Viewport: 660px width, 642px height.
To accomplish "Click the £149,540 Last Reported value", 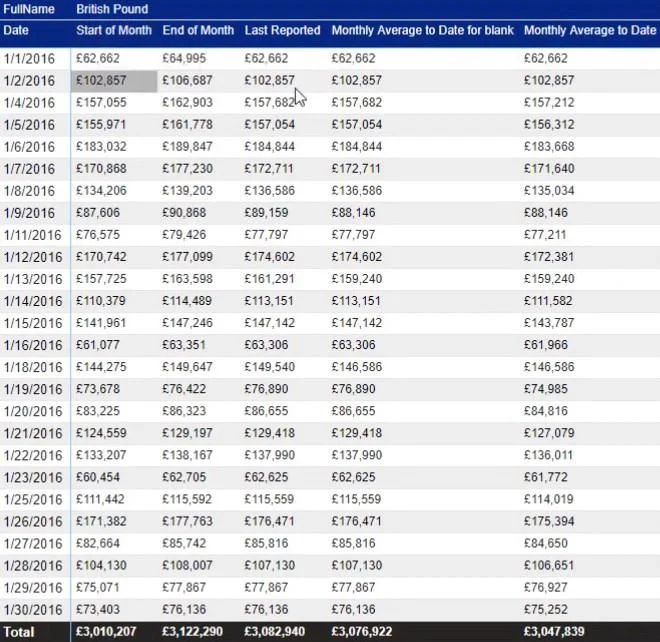I will tap(269, 367).
